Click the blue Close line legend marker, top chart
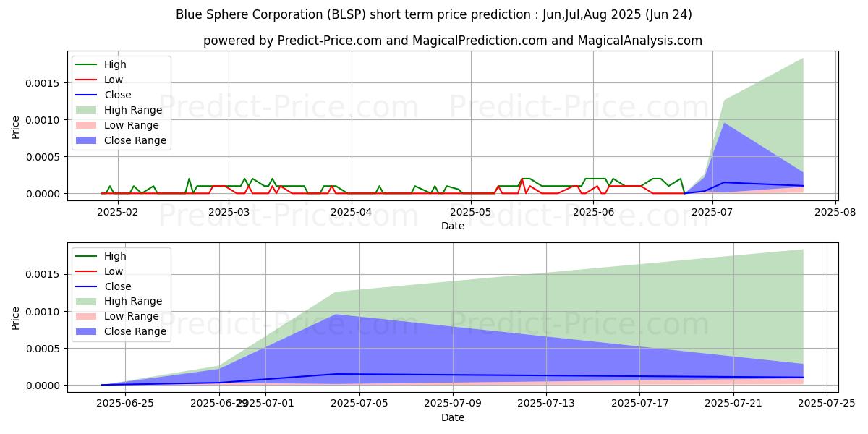 coord(88,95)
